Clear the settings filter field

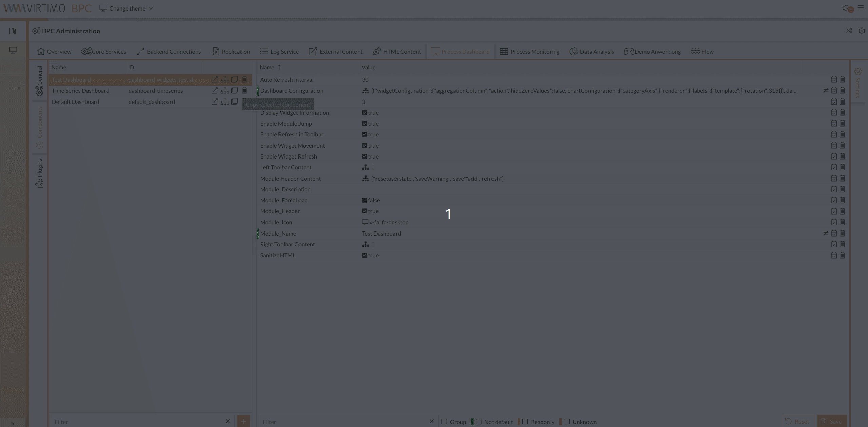pyautogui.click(x=431, y=421)
